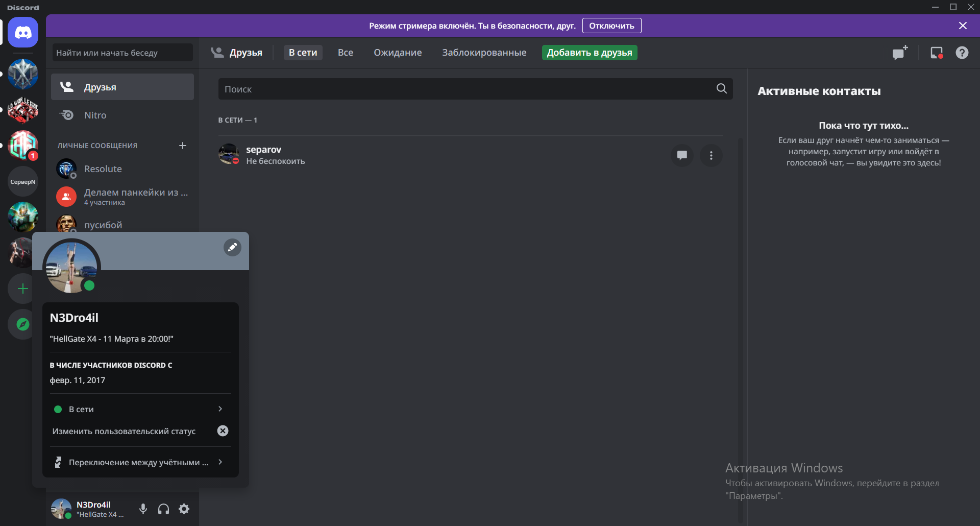Clear custom status with X icon
Screen dimensions: 980x526
coord(223,431)
